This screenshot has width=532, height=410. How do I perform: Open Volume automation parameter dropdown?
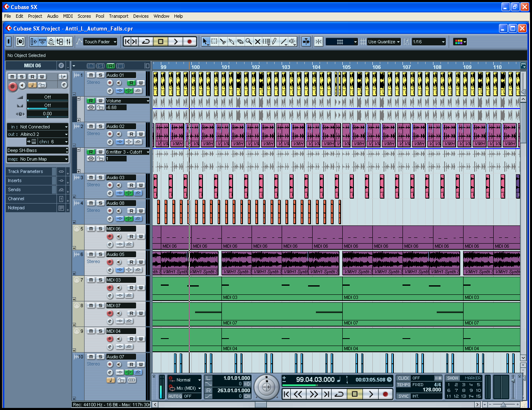coord(127,101)
